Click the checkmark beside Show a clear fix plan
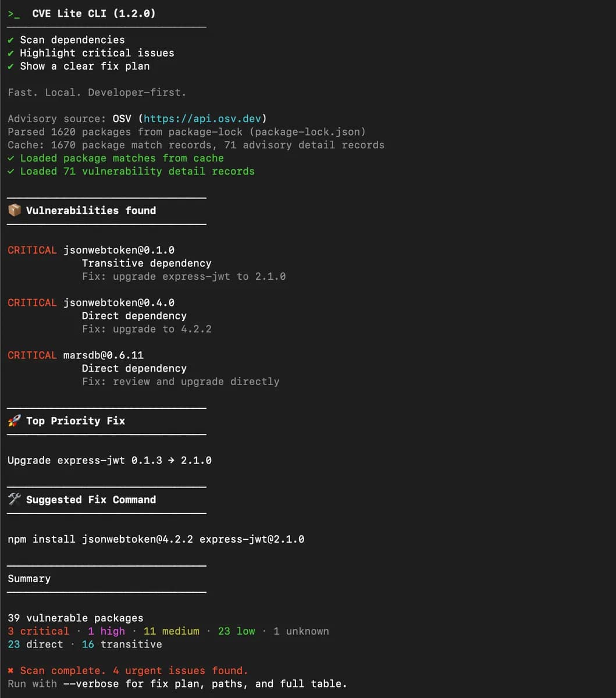The width and height of the screenshot is (616, 698). (x=11, y=66)
